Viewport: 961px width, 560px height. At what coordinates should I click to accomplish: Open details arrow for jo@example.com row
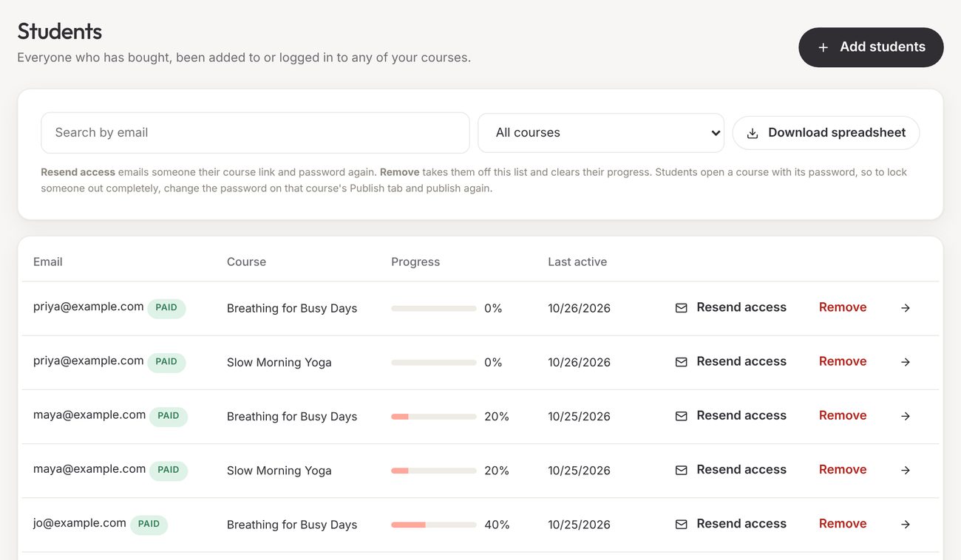pyautogui.click(x=906, y=525)
